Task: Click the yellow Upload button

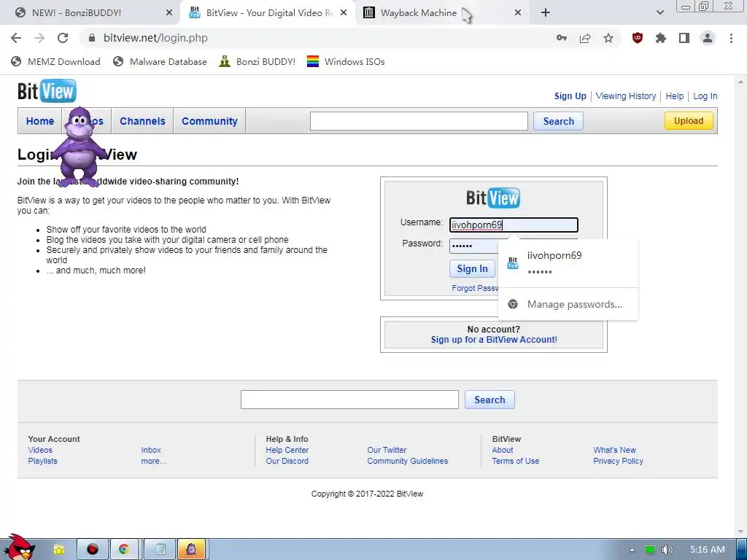Action: [x=689, y=121]
